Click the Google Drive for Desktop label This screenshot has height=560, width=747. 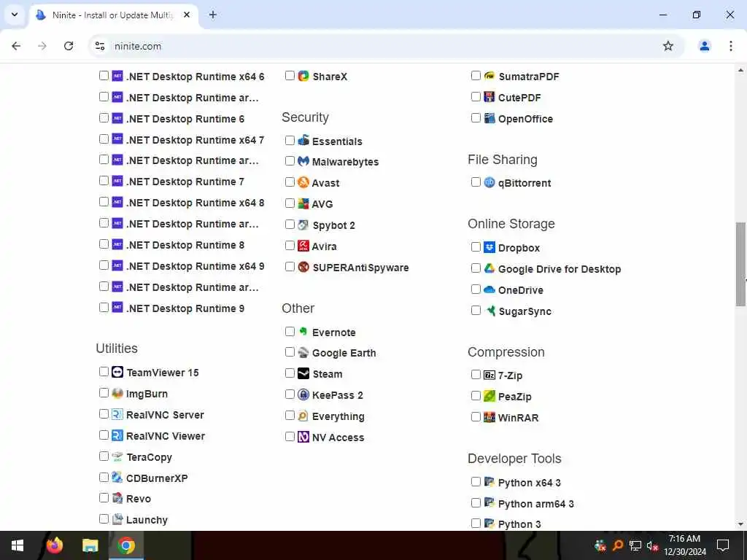point(560,269)
